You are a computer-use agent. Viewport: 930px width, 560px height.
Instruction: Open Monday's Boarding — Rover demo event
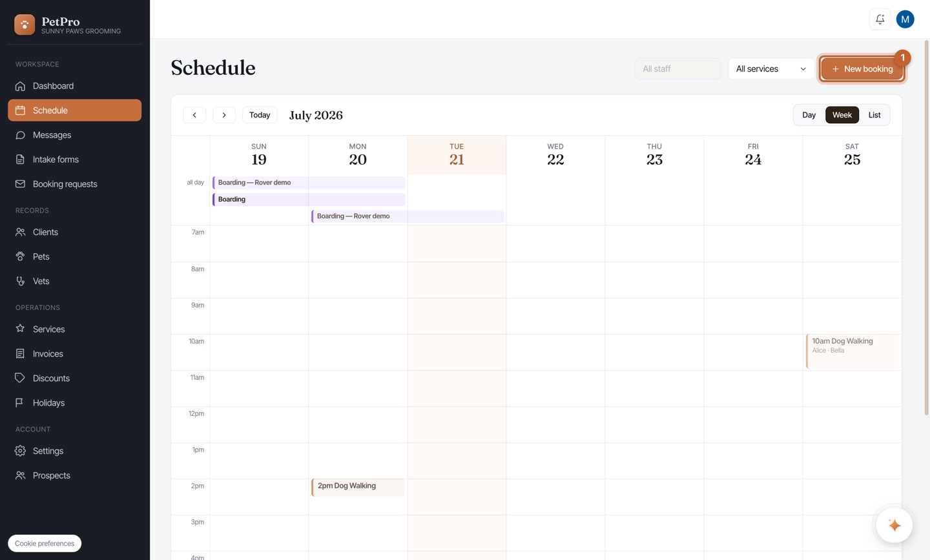408,216
